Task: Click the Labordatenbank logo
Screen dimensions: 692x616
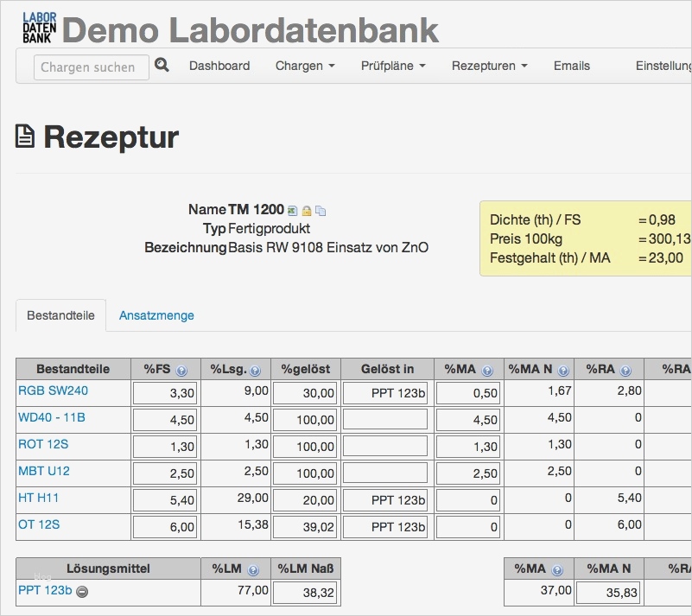Action: pyautogui.click(x=39, y=28)
